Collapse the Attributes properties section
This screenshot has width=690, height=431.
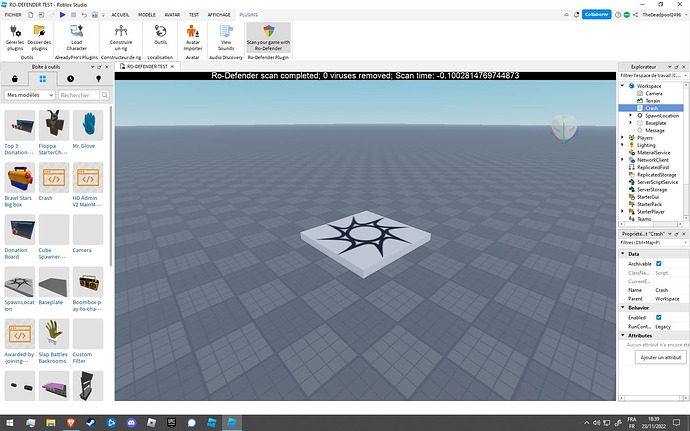623,335
